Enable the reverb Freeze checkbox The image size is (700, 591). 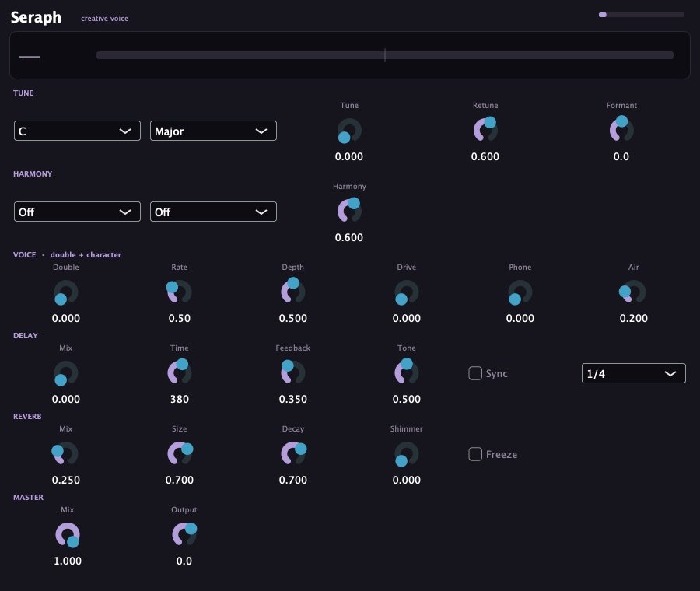(x=475, y=454)
